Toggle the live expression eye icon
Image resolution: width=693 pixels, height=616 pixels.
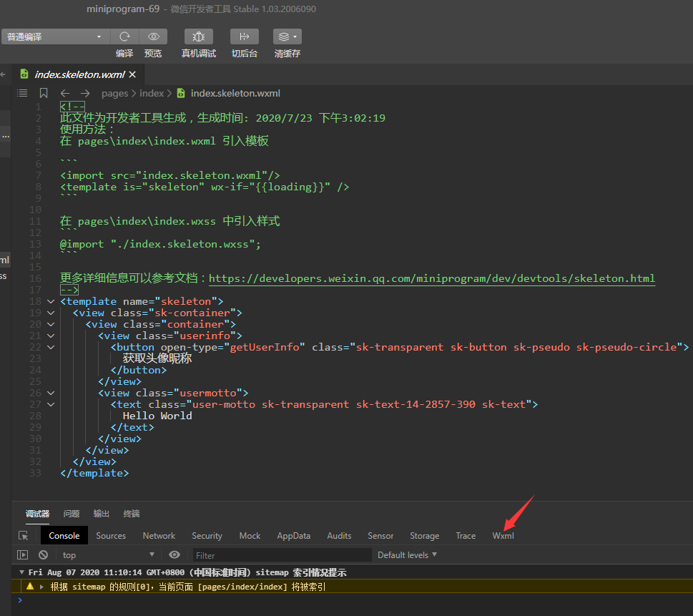pyautogui.click(x=175, y=555)
